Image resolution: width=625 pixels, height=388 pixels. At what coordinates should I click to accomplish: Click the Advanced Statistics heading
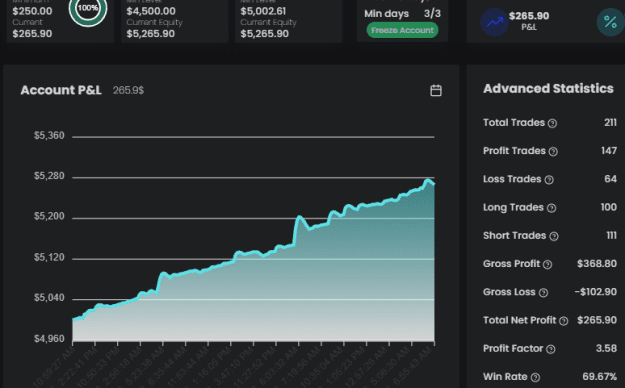click(548, 89)
